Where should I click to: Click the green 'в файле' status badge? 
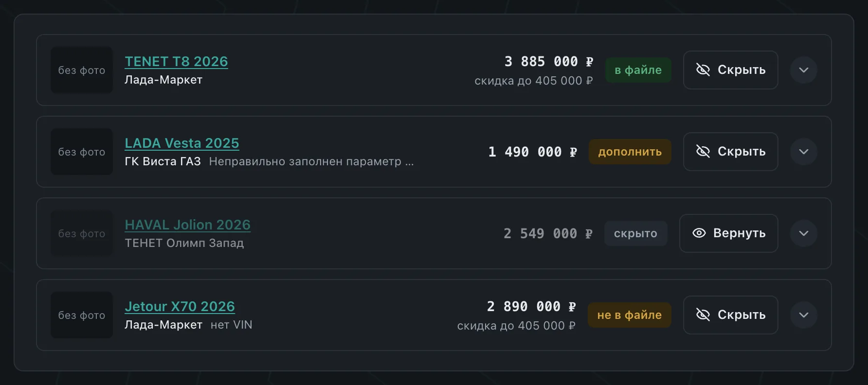tap(638, 70)
